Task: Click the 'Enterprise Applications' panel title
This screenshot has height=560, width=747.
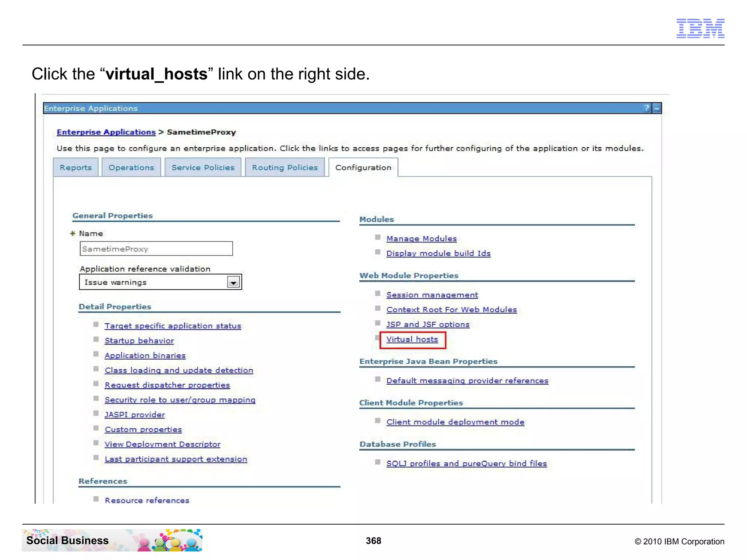Action: [91, 108]
